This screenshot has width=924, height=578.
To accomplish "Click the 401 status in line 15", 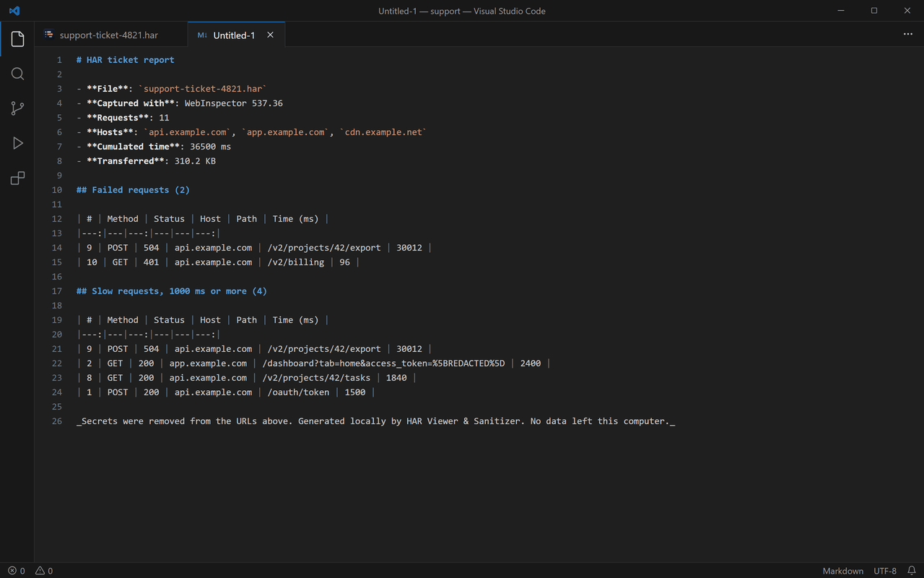I will 151,262.
